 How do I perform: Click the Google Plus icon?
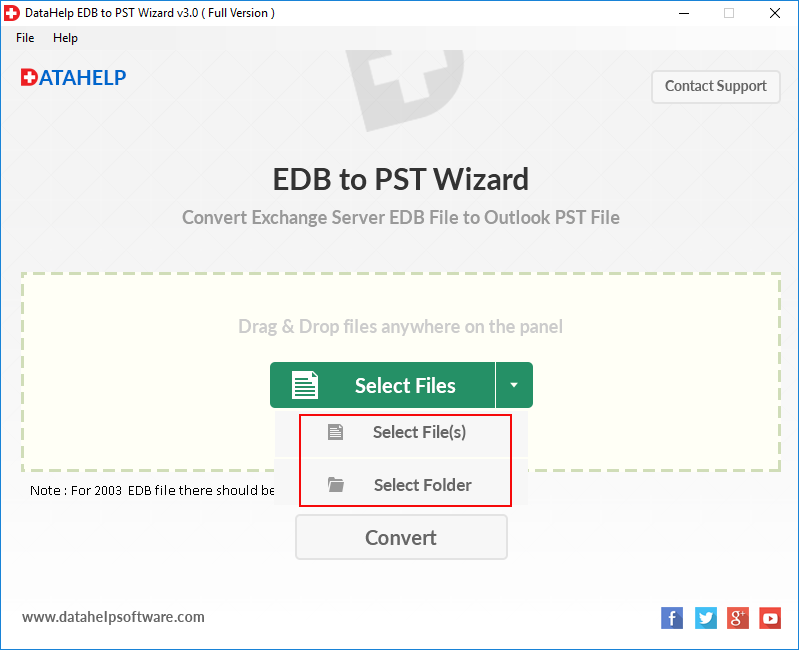point(737,618)
